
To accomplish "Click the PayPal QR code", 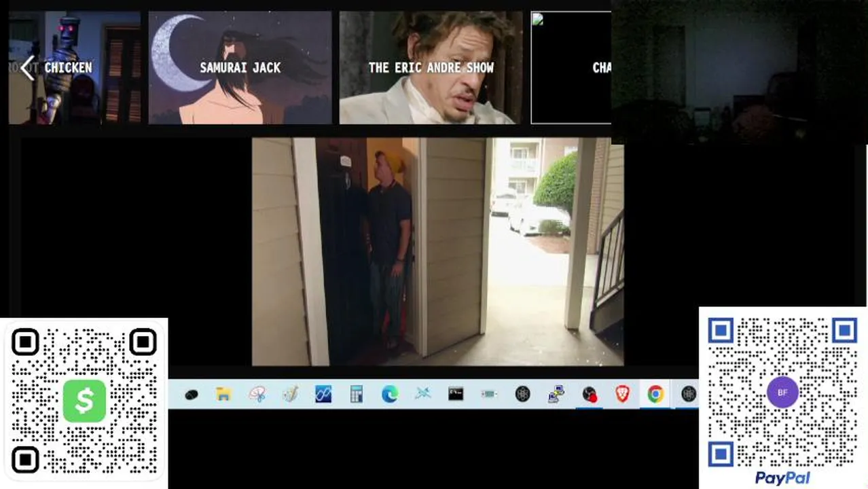I will pos(782,392).
